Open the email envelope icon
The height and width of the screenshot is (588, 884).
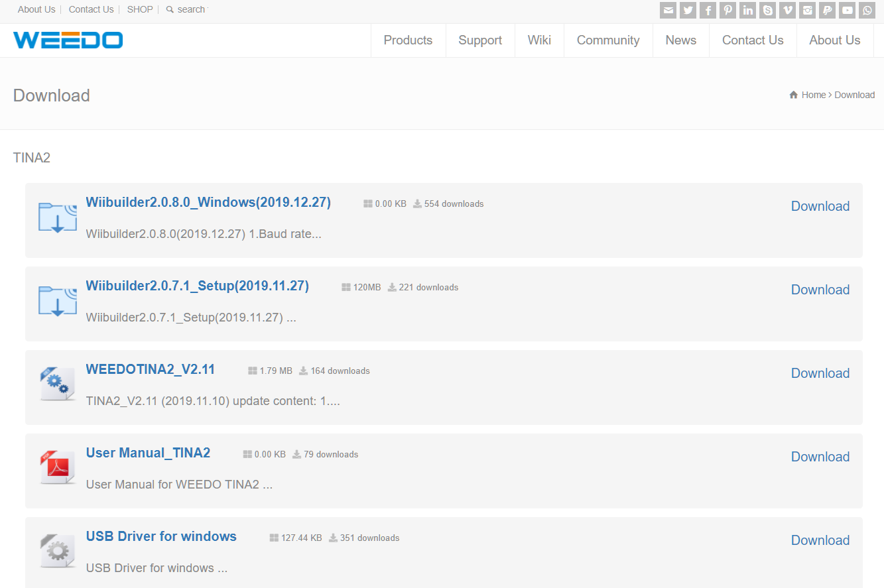(x=668, y=10)
